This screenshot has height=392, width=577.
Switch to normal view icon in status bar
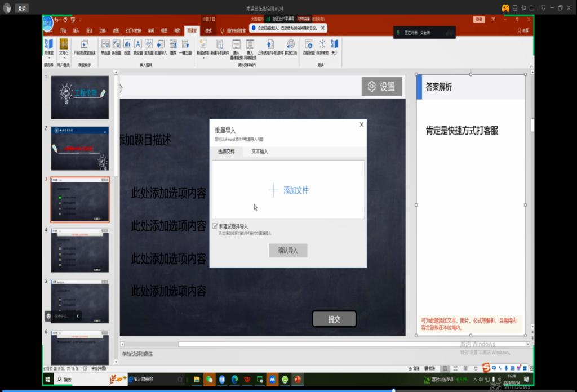tap(445, 368)
